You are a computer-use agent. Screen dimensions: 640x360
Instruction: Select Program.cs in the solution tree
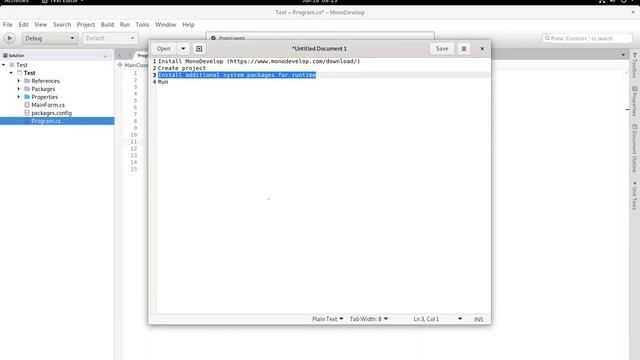tap(57, 121)
